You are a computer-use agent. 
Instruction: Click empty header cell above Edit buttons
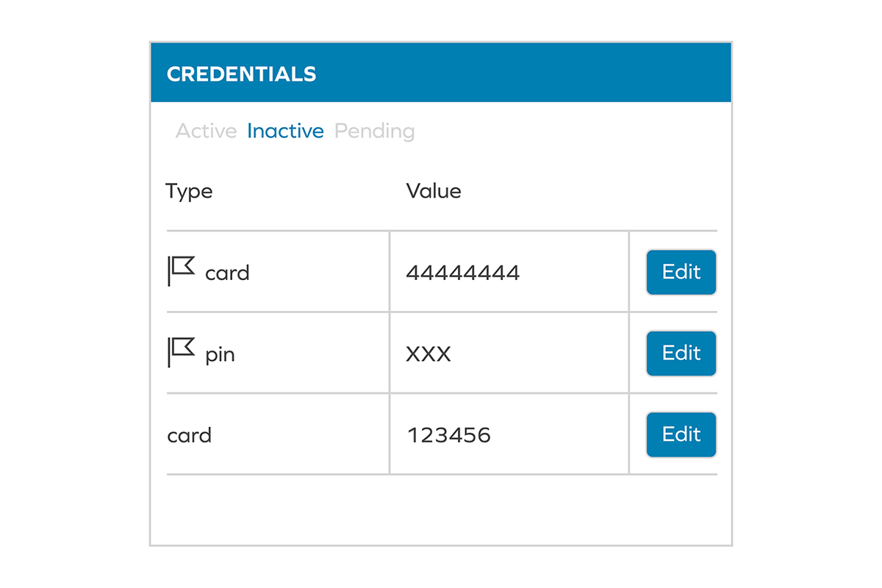tap(673, 192)
